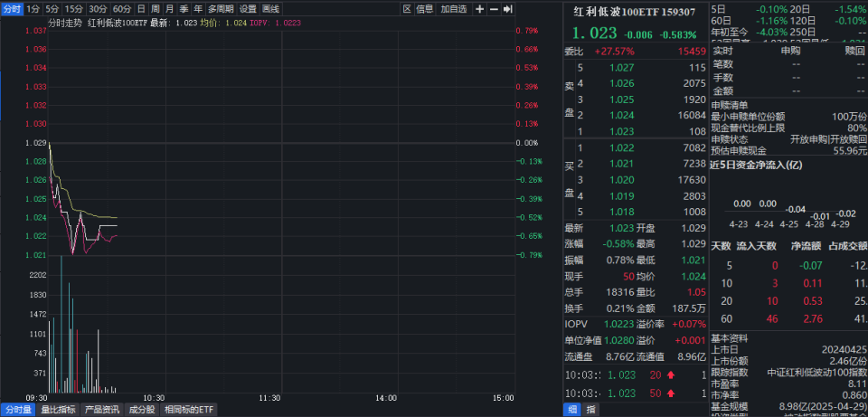868x417 pixels.
Task: Click the 画线 draw line button
Action: 270,9
